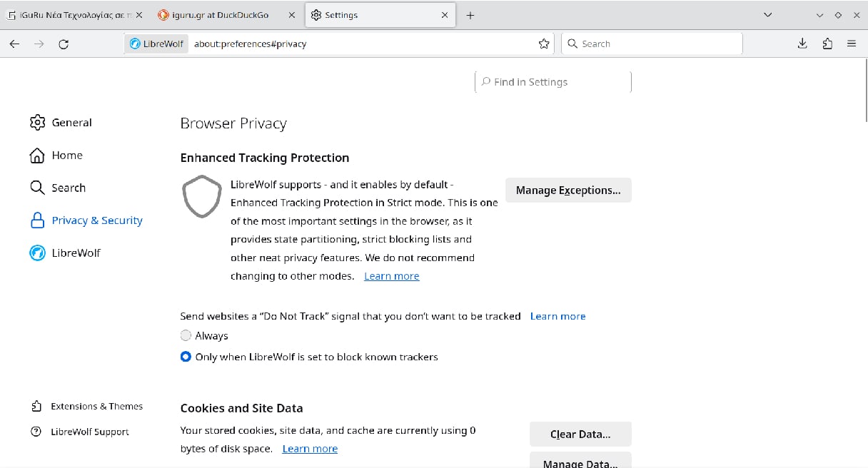This screenshot has width=868, height=468.
Task: Click the reload page icon
Action: [64, 44]
